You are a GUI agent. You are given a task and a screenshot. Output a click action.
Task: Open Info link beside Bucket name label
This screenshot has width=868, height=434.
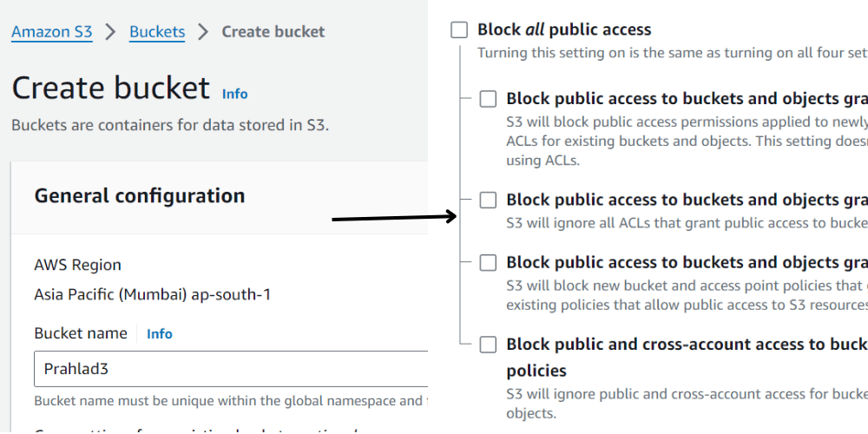pos(159,333)
